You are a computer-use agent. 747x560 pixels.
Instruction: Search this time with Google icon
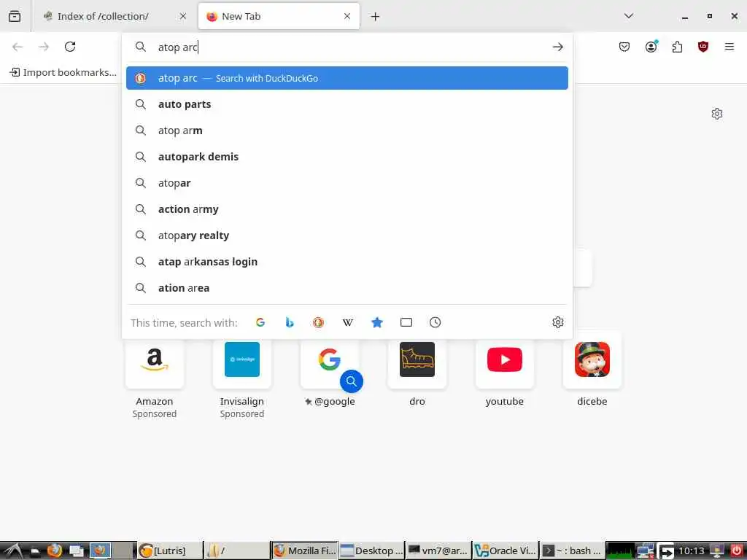[x=260, y=322]
